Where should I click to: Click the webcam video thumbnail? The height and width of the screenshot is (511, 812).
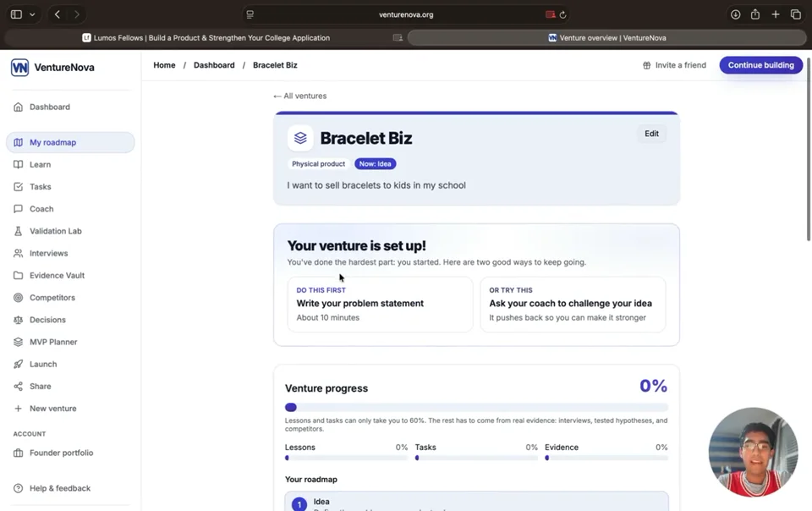754,452
